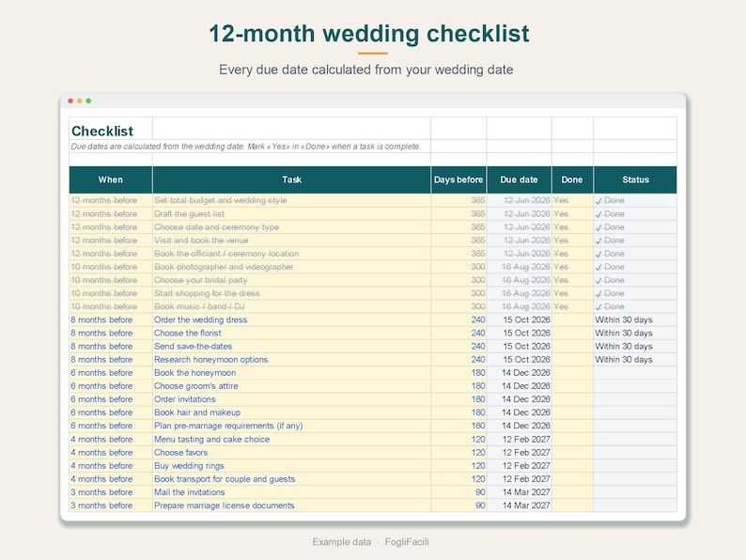Select task 'Order invitations'

coord(291,399)
